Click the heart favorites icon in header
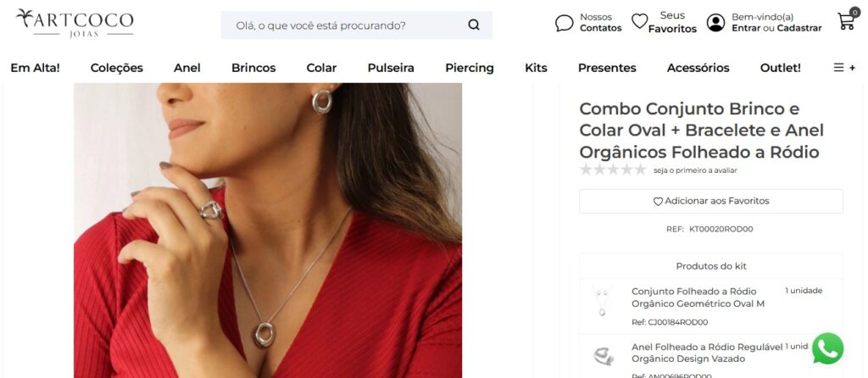The width and height of the screenshot is (868, 378). click(x=640, y=22)
